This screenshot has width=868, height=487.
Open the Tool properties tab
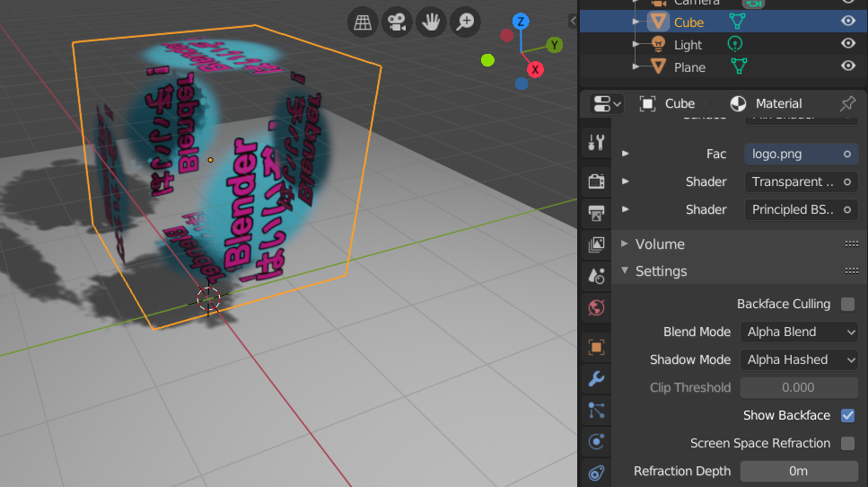(x=596, y=143)
